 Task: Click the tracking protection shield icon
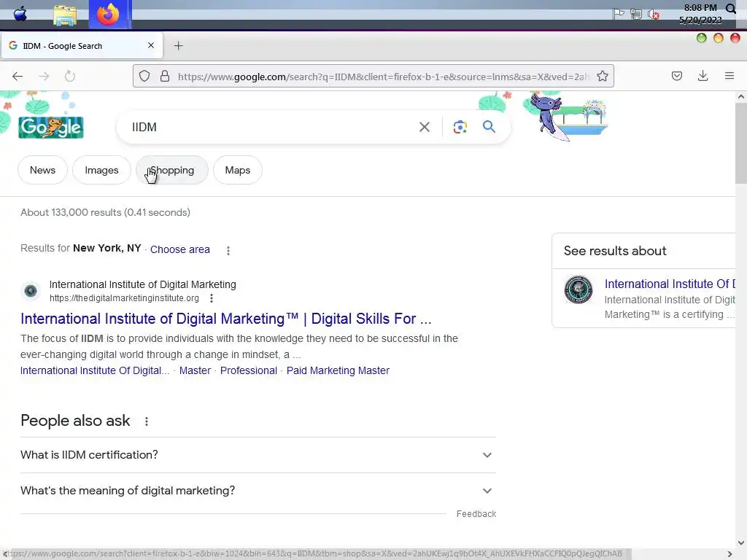[x=144, y=76]
